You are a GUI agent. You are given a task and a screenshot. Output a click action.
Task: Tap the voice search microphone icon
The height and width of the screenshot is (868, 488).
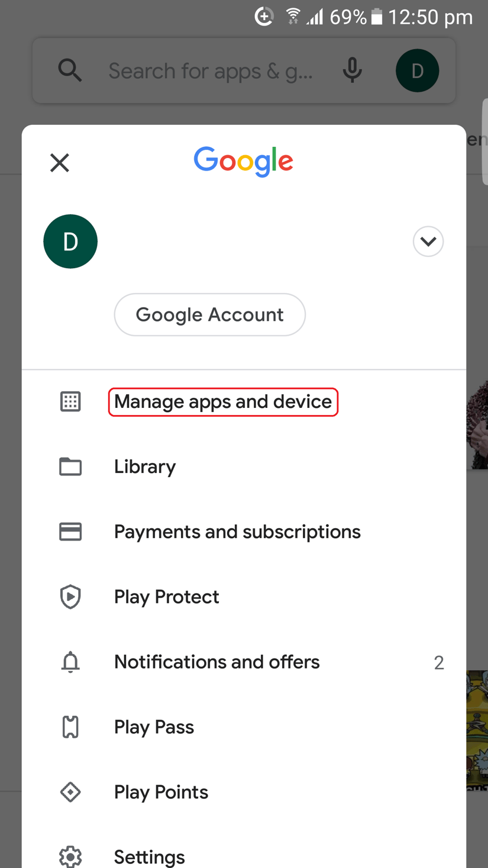[x=352, y=70]
